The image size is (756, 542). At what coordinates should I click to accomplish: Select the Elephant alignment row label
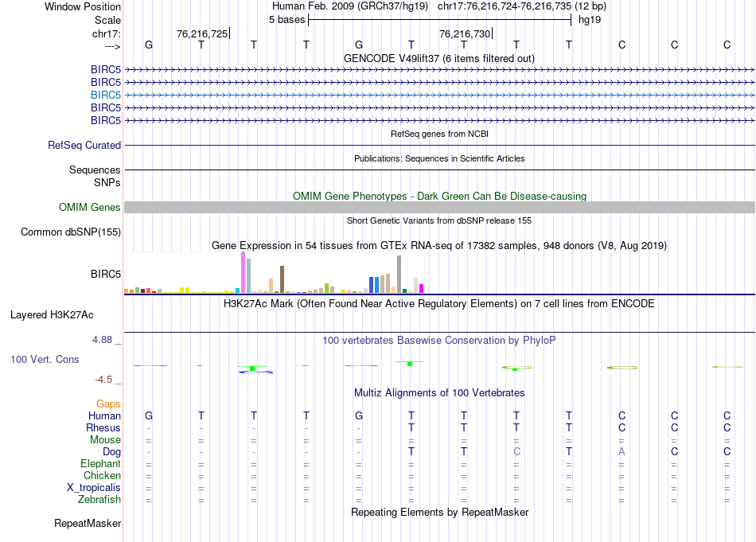(101, 463)
